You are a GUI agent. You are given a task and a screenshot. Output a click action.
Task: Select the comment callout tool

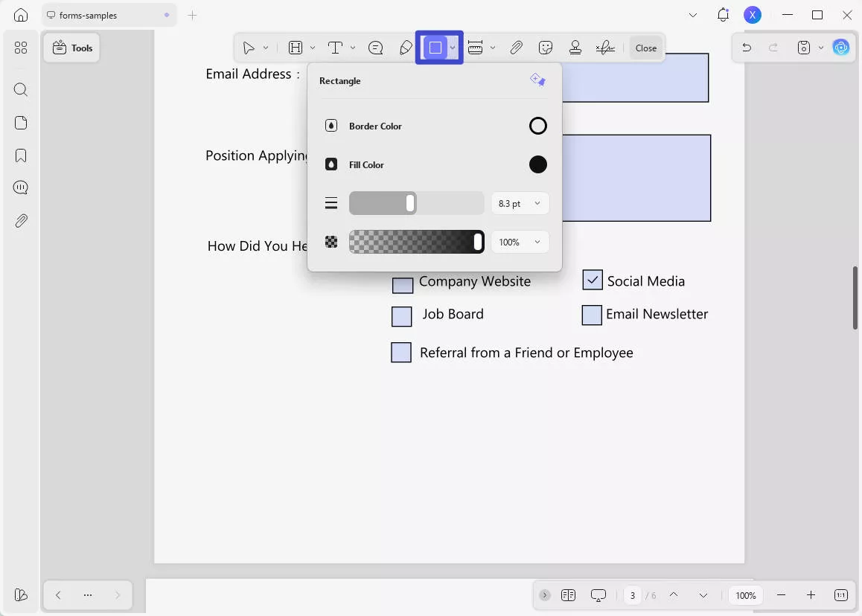375,47
